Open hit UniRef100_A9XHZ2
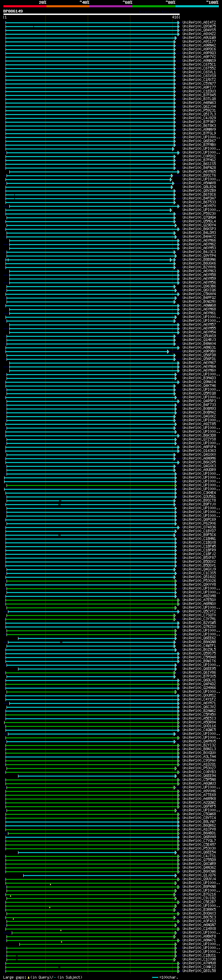The image size is (222, 980). pos(199,34)
